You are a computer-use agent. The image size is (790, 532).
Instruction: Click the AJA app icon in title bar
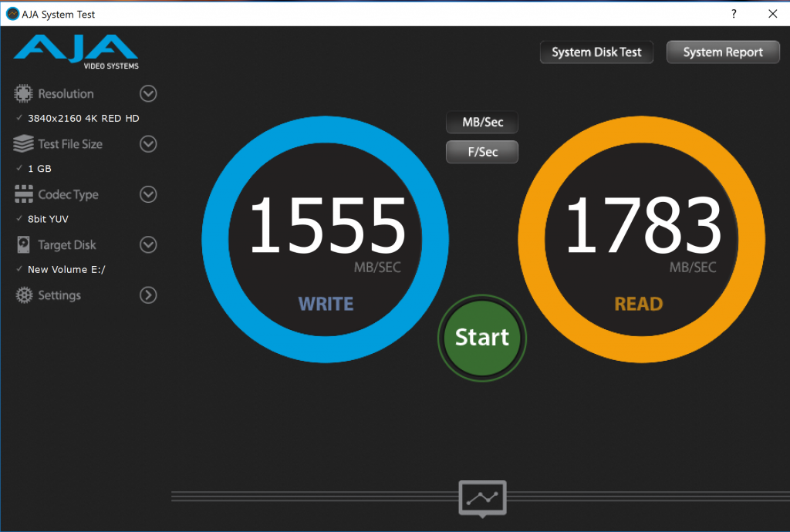[12, 14]
